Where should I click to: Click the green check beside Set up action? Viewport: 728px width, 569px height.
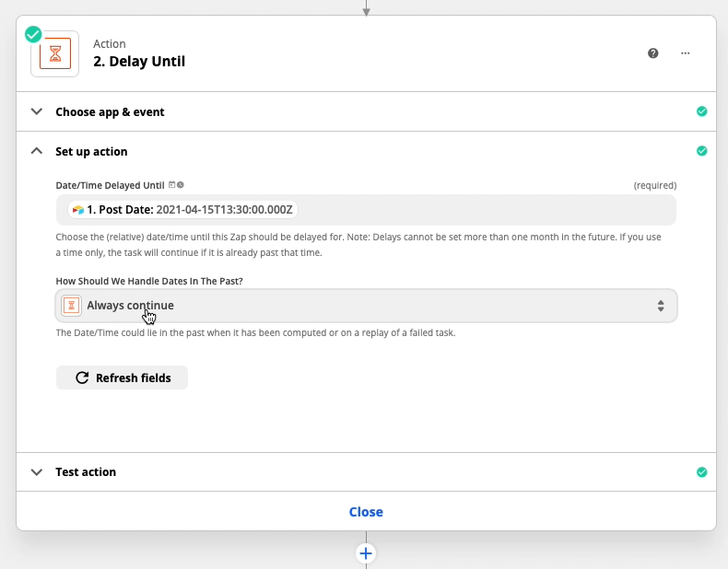coord(701,151)
